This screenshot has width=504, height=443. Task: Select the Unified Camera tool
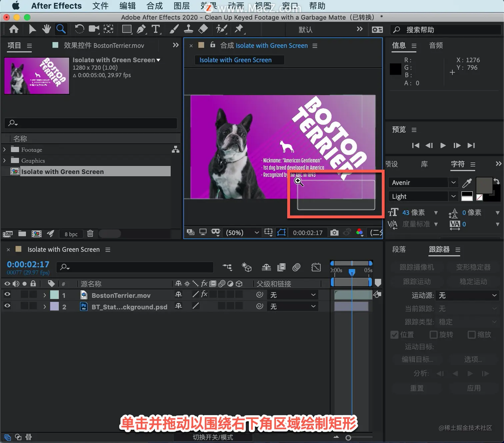click(94, 29)
